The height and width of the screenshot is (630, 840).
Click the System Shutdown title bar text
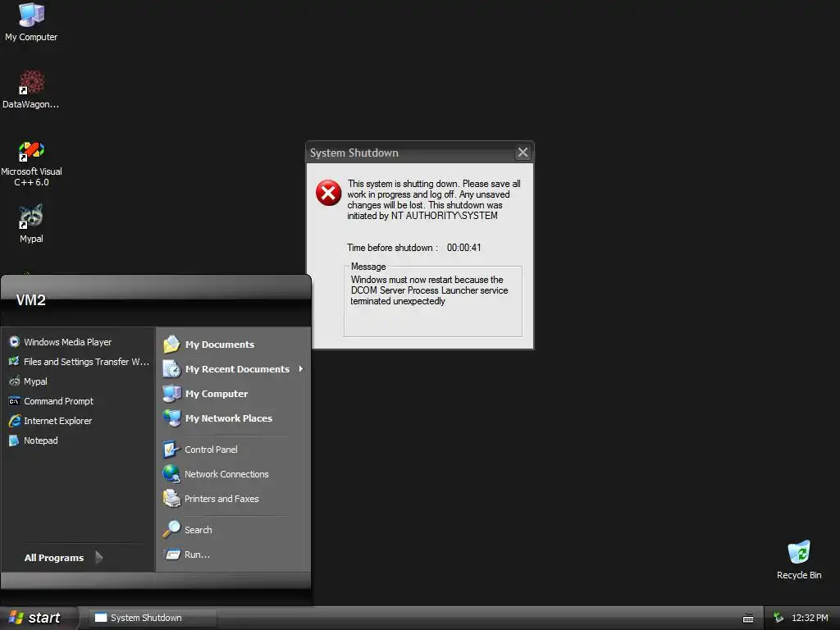354,153
